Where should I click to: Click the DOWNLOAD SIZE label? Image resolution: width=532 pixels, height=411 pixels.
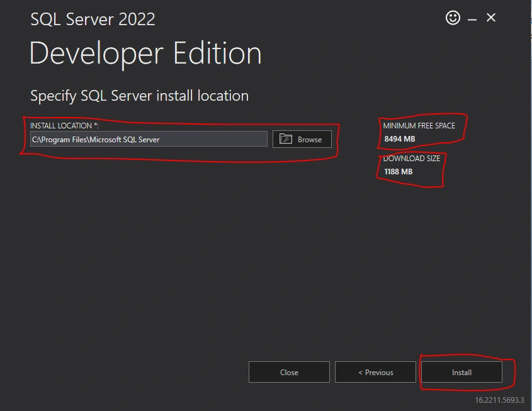(411, 159)
